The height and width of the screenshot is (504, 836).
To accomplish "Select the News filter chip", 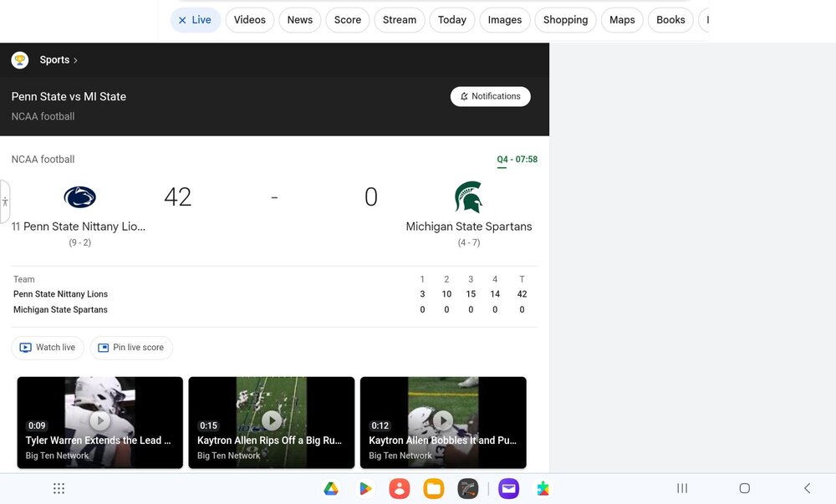I will point(299,20).
